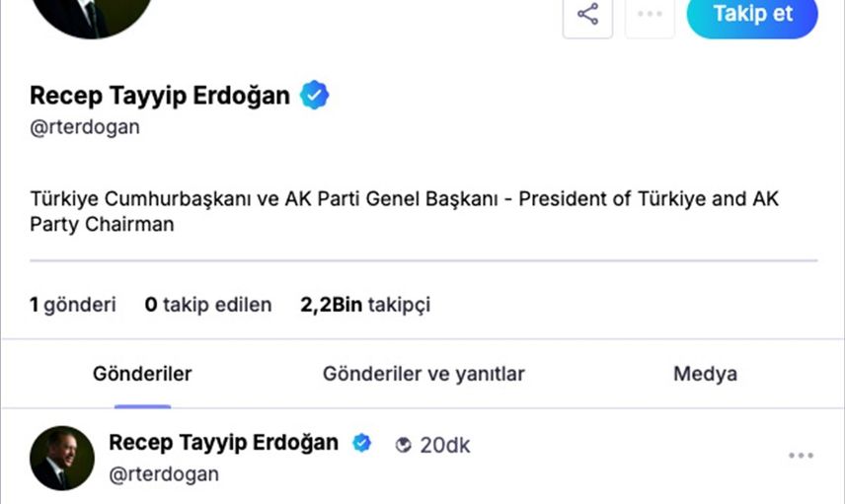This screenshot has height=504, width=845.
Task: Click the verified badge on the post
Action: pos(362,443)
